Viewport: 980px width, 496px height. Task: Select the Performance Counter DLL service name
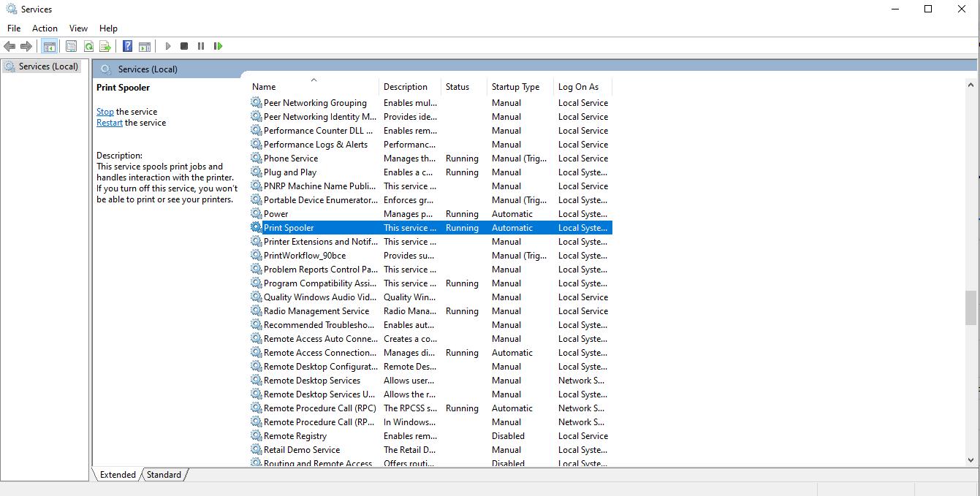pos(318,131)
